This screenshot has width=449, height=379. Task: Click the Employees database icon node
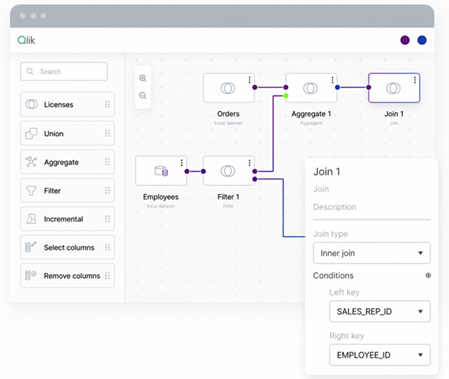[x=161, y=171]
